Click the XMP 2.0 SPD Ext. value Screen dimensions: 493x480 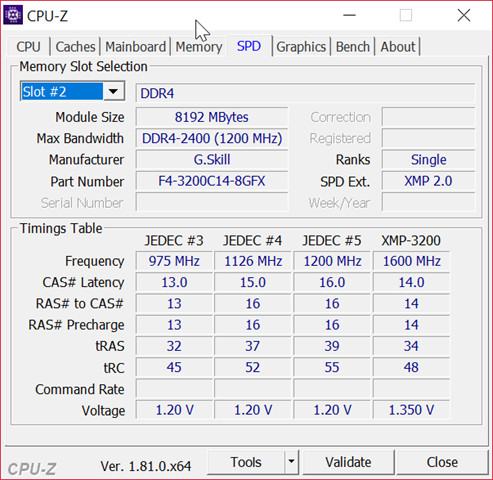428,181
